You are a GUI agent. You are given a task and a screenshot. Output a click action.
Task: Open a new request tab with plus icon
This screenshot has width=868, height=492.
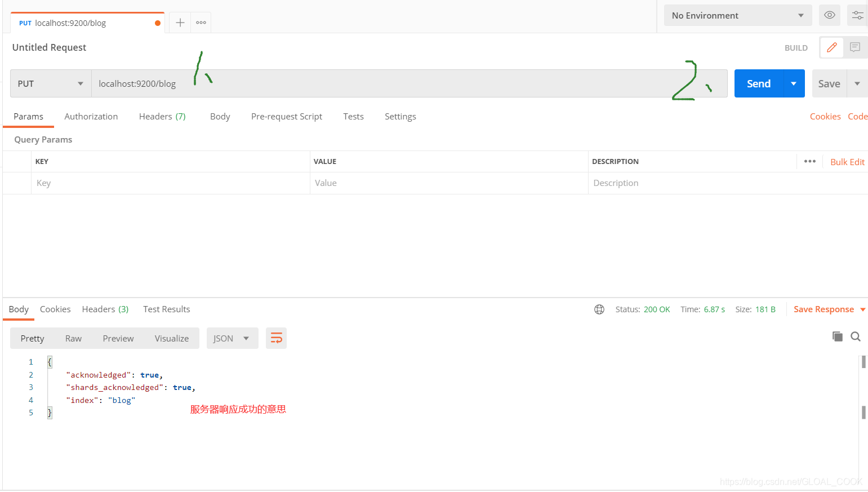[180, 23]
